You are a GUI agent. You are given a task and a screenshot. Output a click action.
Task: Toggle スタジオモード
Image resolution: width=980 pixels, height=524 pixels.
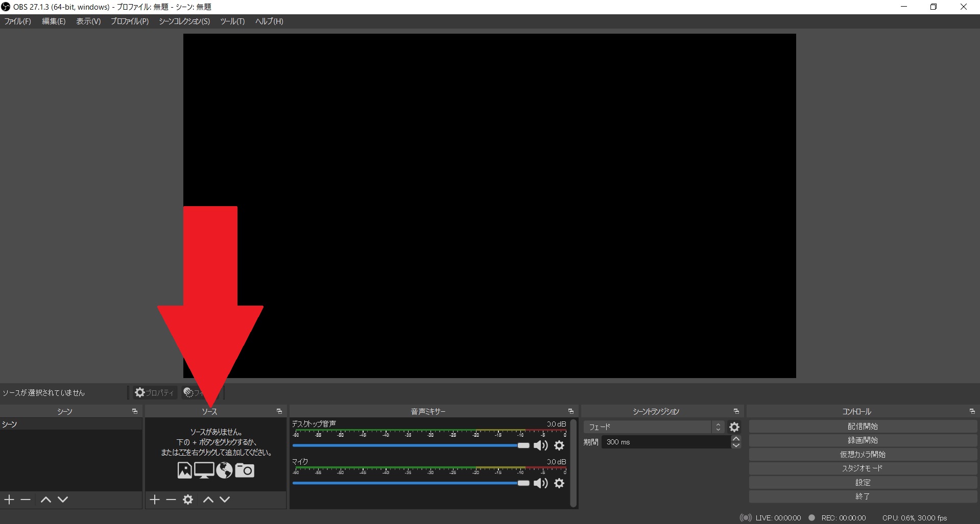point(863,468)
